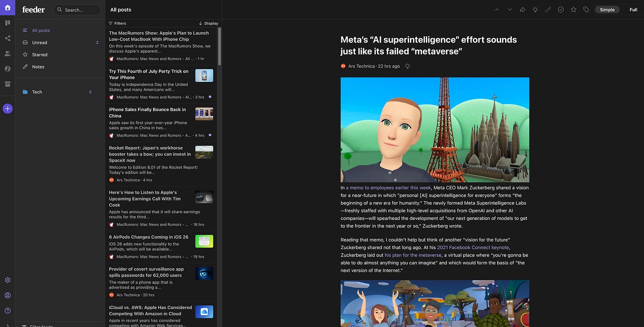Open the Home view in the sidebar

pyautogui.click(x=8, y=8)
